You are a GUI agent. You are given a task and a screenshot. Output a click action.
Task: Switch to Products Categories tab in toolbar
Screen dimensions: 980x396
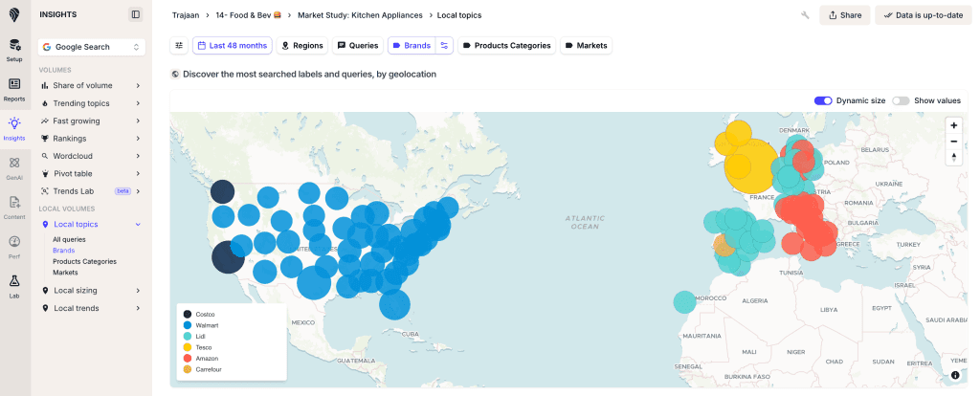507,46
